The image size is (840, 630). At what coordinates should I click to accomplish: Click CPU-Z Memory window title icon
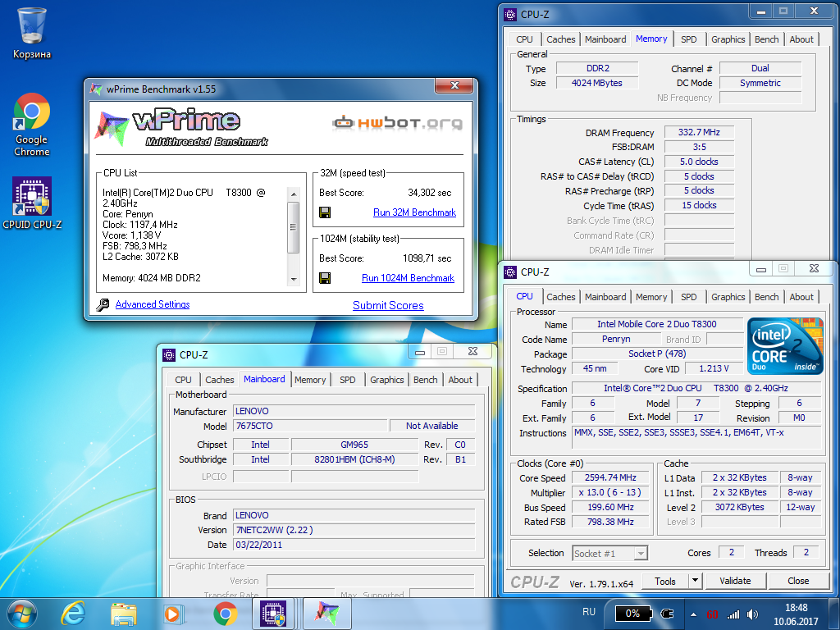point(510,15)
